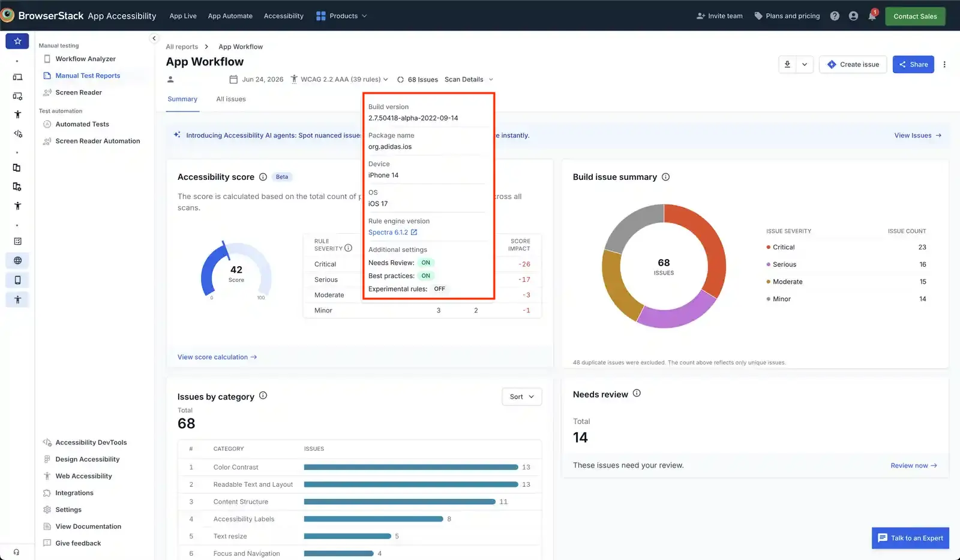
Task: Click the star icon in left rail
Action: pos(17,41)
